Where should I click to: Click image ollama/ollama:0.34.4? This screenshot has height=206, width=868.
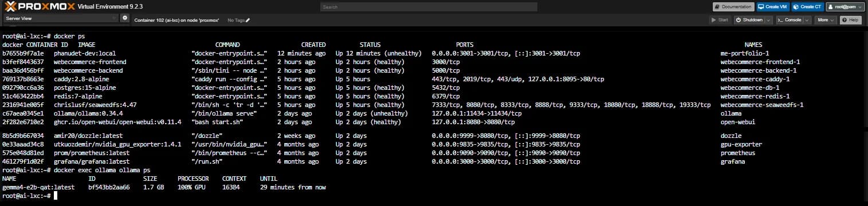click(x=88, y=113)
